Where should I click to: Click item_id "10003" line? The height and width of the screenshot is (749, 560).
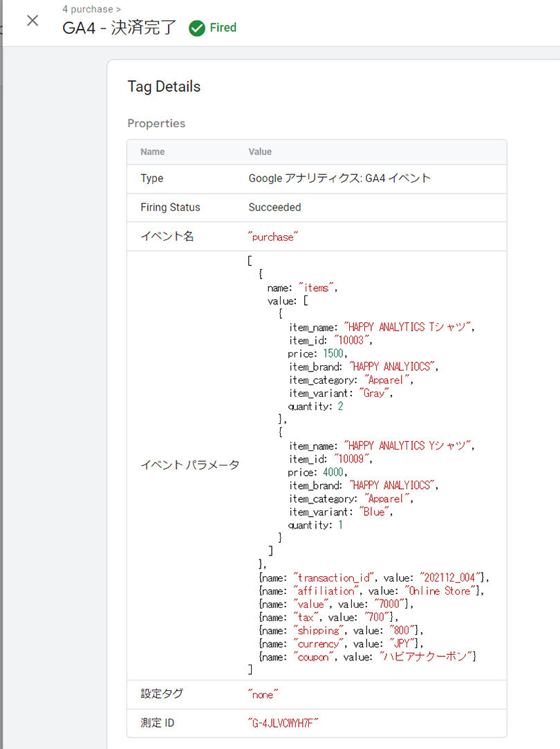[330, 340]
